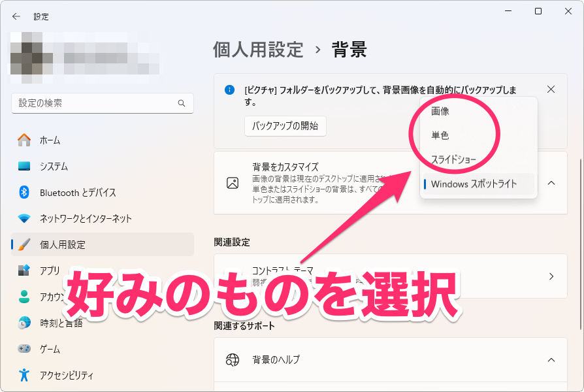Screen dimensions: 584x392
Task: Click the 背景のヘルプ row label
Action: [x=276, y=359]
